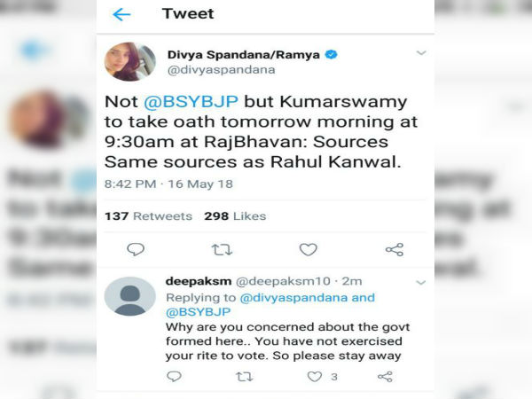Viewport: 532px width, 399px height.
Task: Open verified badge next to Divya Spandana/Ramya
Action: click(x=331, y=54)
